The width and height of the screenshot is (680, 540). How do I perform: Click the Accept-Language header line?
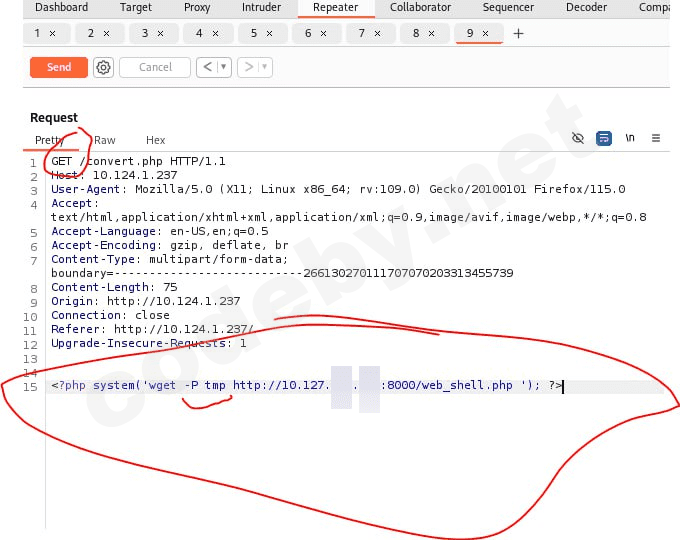pyautogui.click(x=160, y=231)
